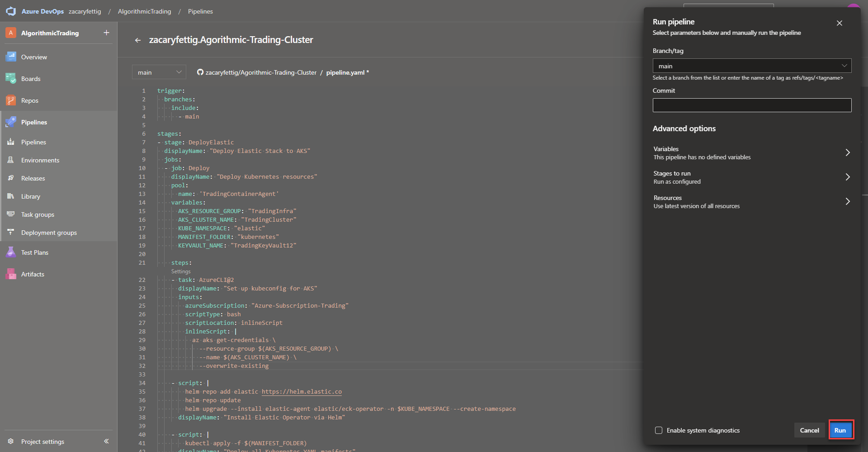Click the Project settings gear icon
The width and height of the screenshot is (868, 452).
click(x=11, y=442)
